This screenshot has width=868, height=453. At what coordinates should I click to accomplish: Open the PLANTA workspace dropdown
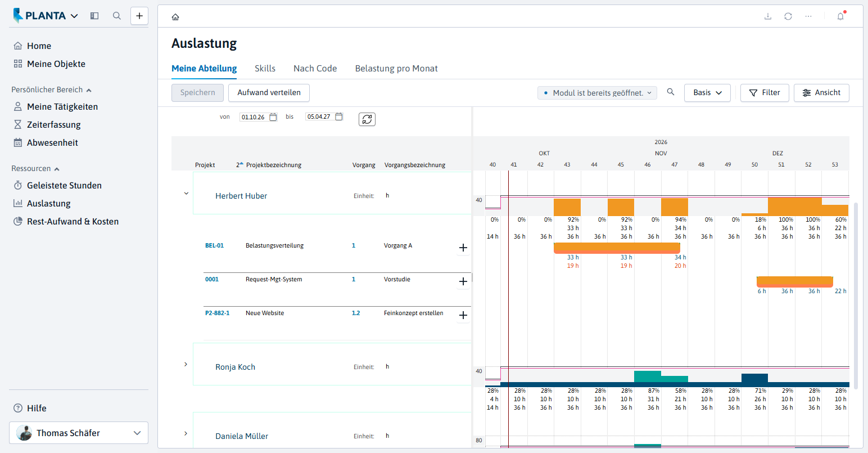point(46,16)
